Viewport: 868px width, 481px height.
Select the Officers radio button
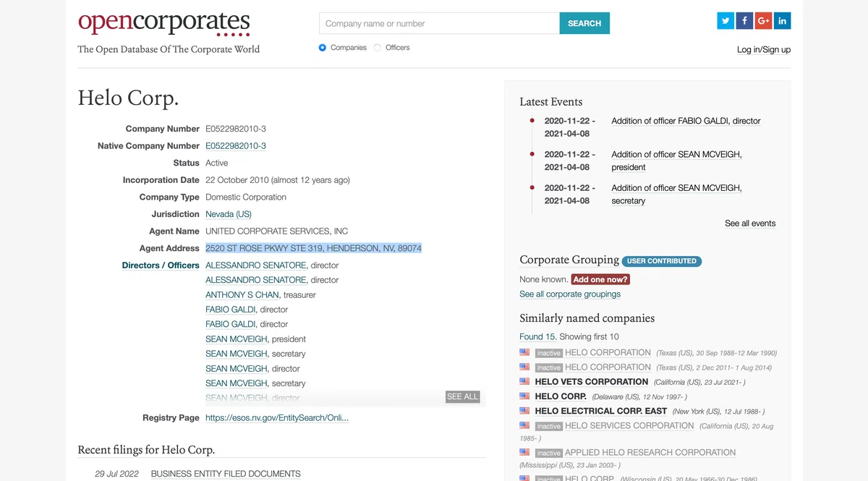(378, 48)
